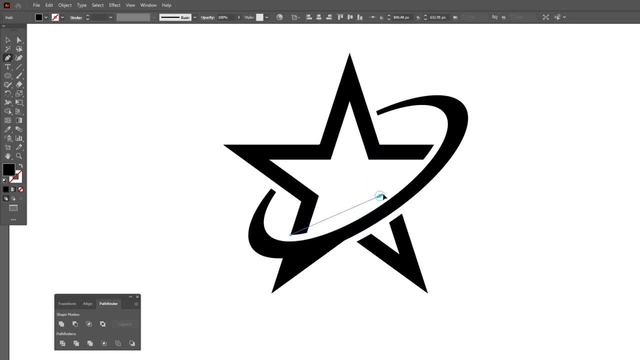Select the Line Segment tool

[19, 67]
